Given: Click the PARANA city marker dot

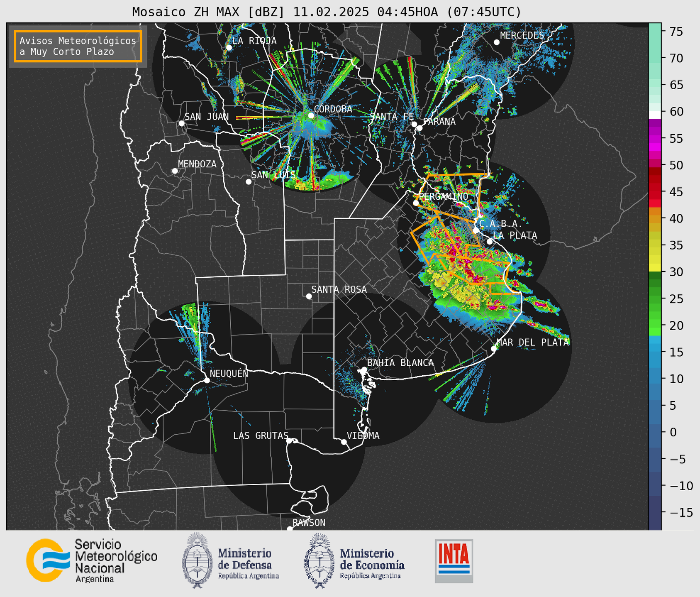Looking at the screenshot, I should pos(420,128).
